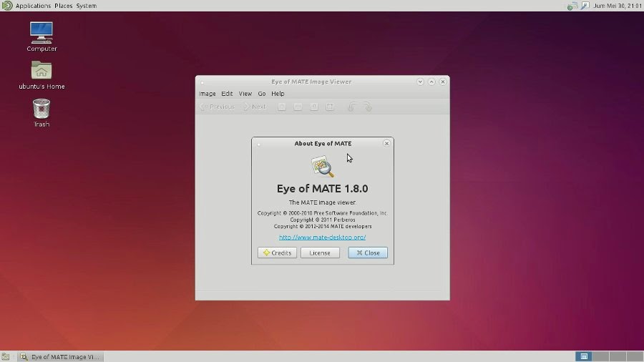
Task: Close the Eye of MATE Image Viewer window
Action: (443, 82)
